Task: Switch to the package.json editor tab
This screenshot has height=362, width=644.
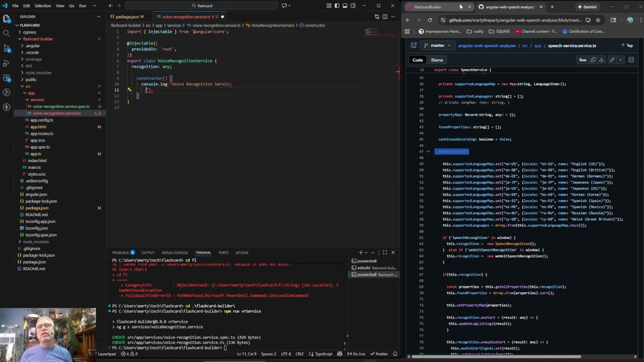Action: coord(127,17)
